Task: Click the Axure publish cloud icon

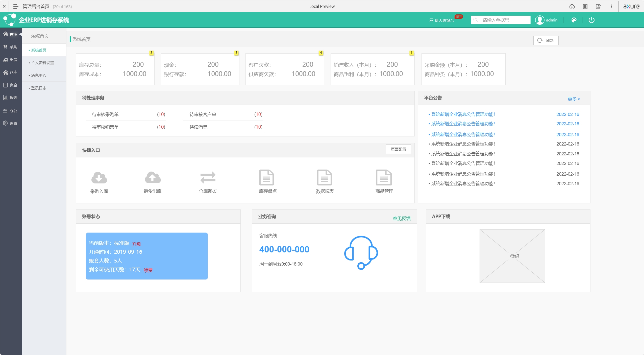Action: (x=572, y=7)
